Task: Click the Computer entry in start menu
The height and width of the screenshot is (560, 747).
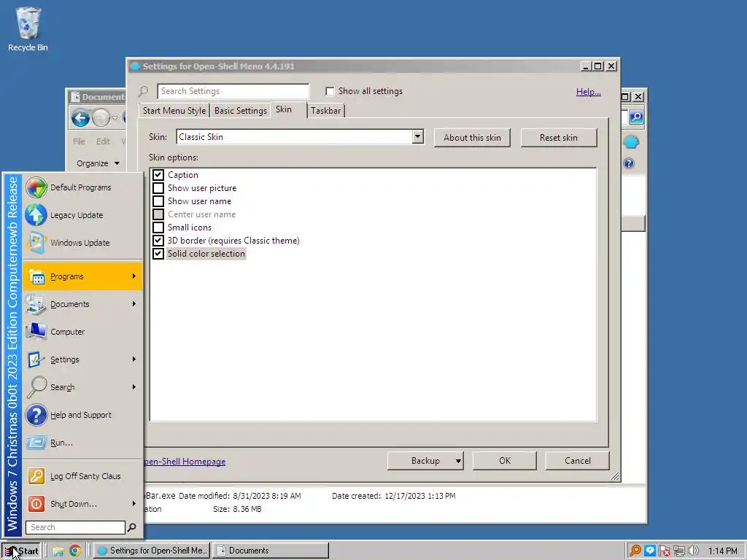Action: click(82, 332)
